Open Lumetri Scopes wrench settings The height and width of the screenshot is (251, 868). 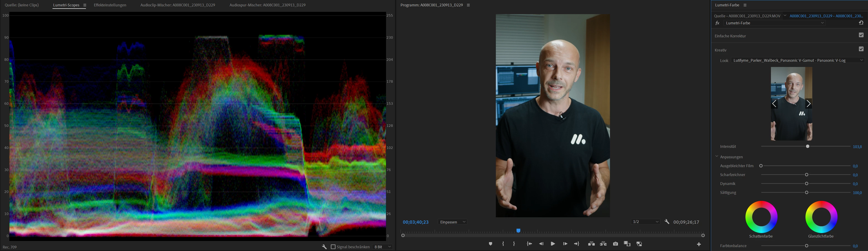tap(324, 247)
